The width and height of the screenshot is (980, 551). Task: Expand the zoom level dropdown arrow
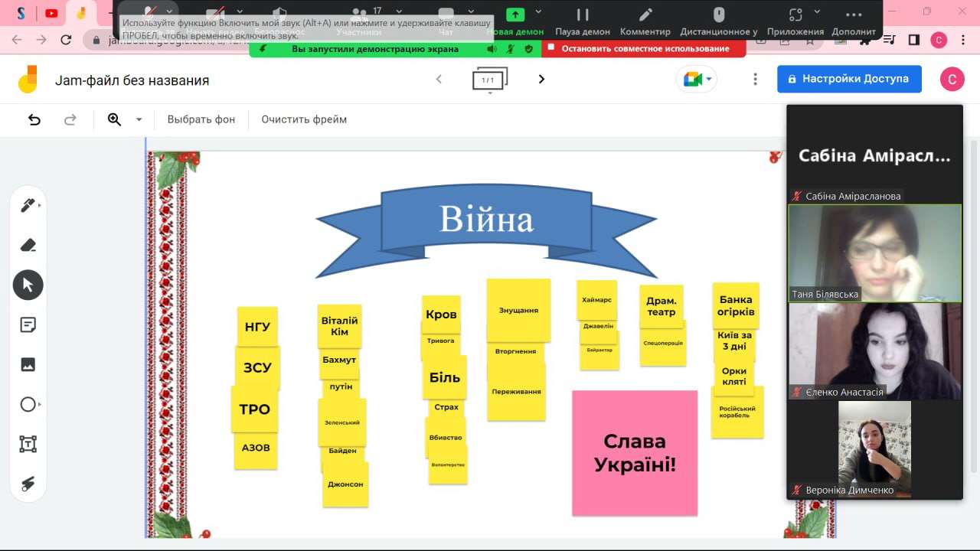[139, 119]
